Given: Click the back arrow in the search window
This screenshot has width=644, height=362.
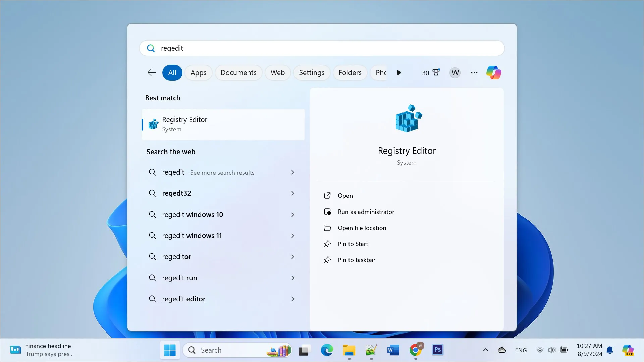Looking at the screenshot, I should click(x=151, y=72).
